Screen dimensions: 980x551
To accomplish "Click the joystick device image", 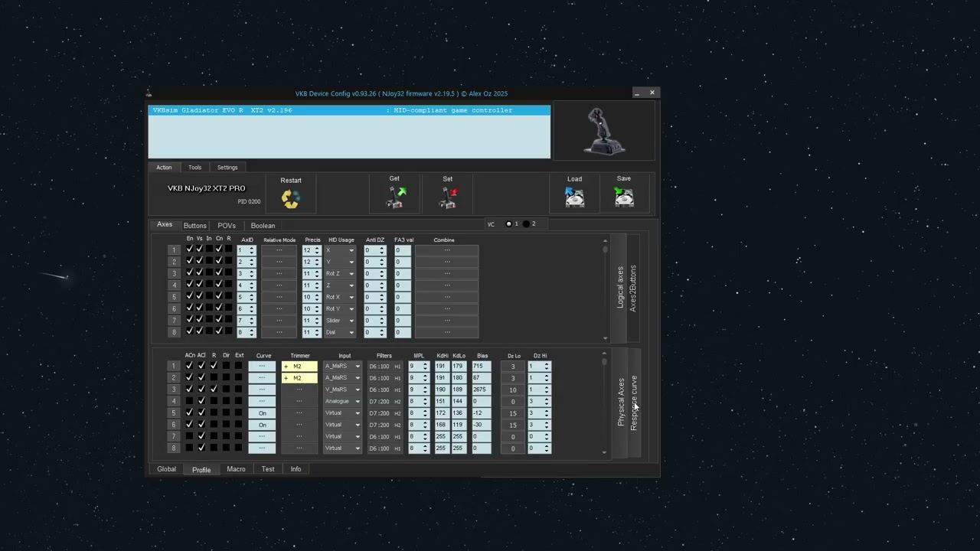I will tap(604, 131).
